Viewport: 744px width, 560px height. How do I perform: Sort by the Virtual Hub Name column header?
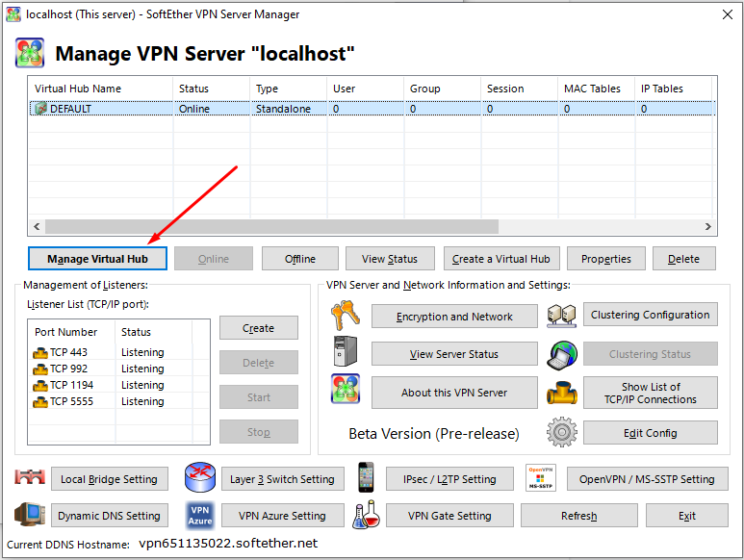click(x=101, y=89)
